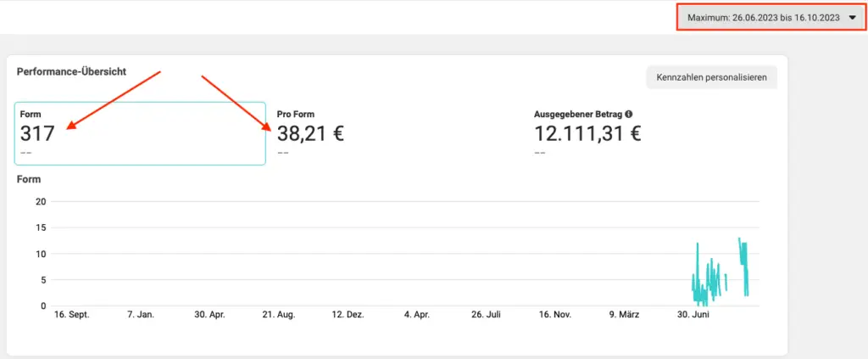The width and height of the screenshot is (868, 359).
Task: Open the Maximum date range dropdown
Action: 771,18
